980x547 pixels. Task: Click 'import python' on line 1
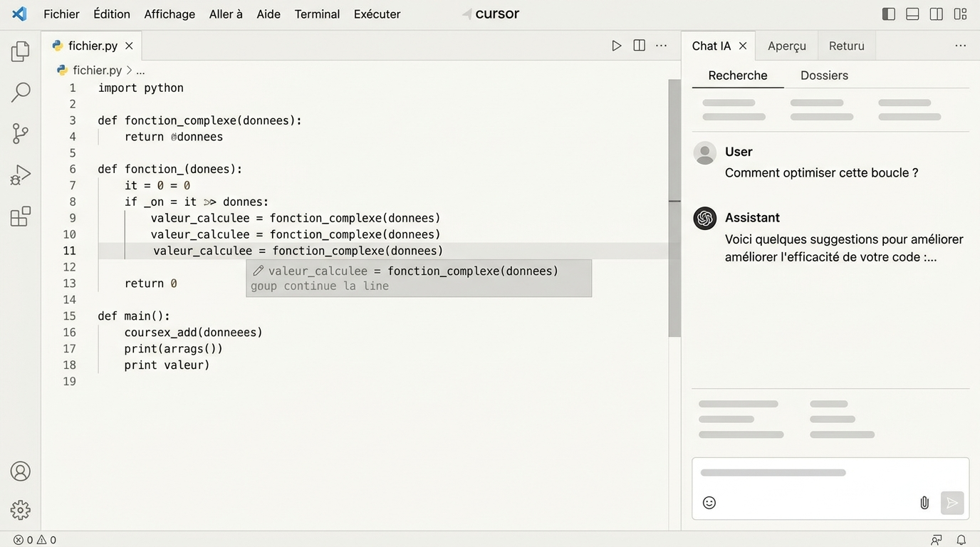click(141, 88)
